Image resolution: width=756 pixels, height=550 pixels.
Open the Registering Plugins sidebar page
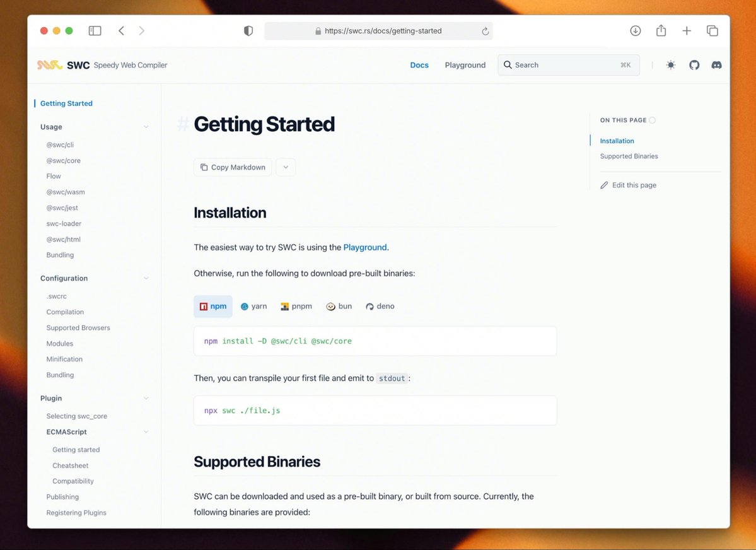(76, 513)
